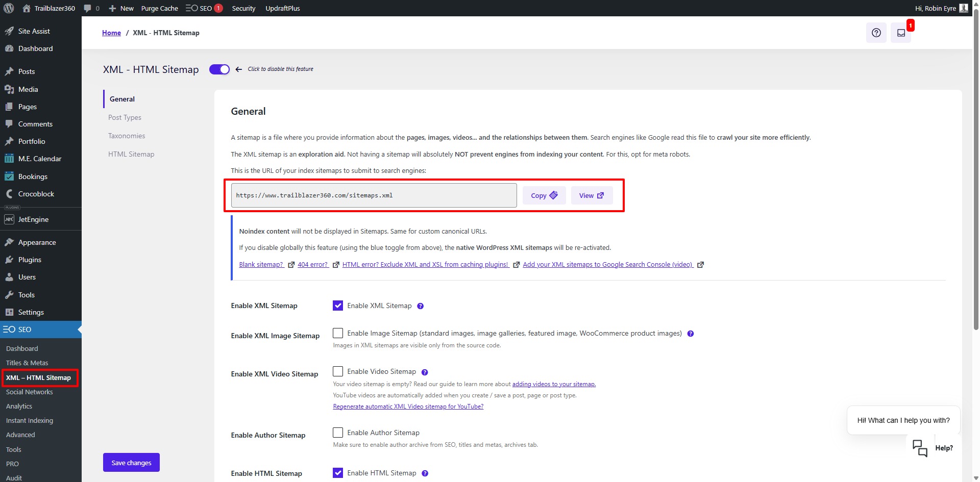Open M.E. Calendar in sidebar

[x=41, y=159]
